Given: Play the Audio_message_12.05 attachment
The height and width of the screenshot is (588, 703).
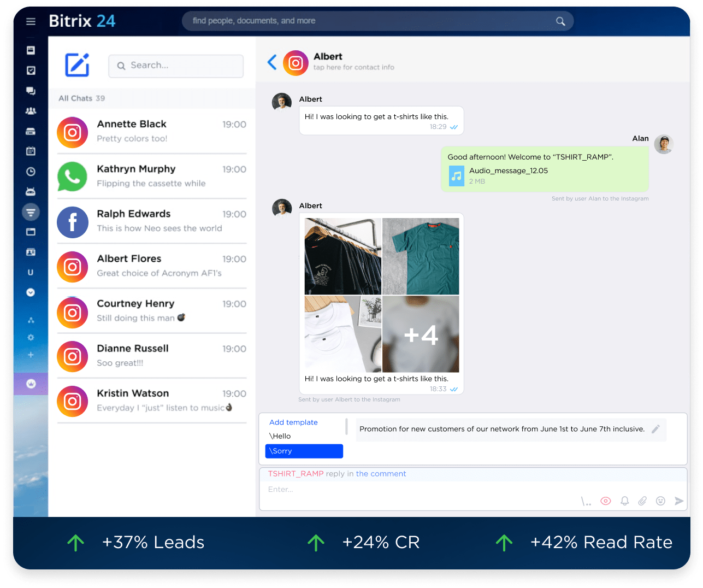Looking at the screenshot, I should (456, 176).
